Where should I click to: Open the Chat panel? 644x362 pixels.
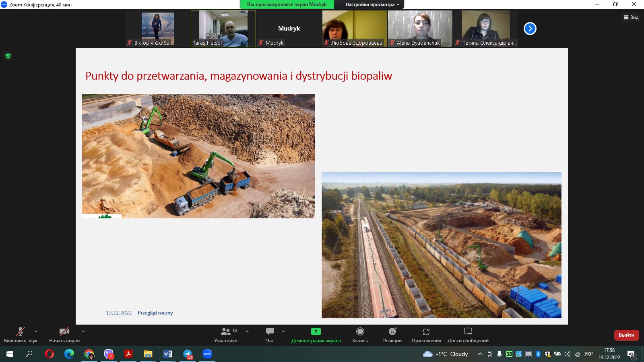[x=270, y=331]
